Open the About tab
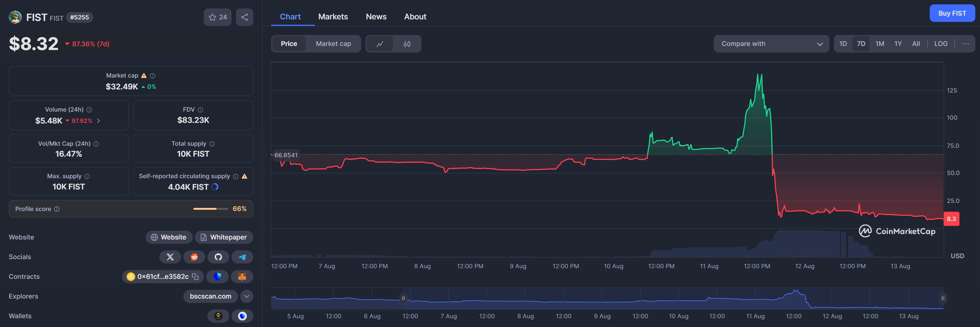The image size is (980, 327). [x=415, y=17]
